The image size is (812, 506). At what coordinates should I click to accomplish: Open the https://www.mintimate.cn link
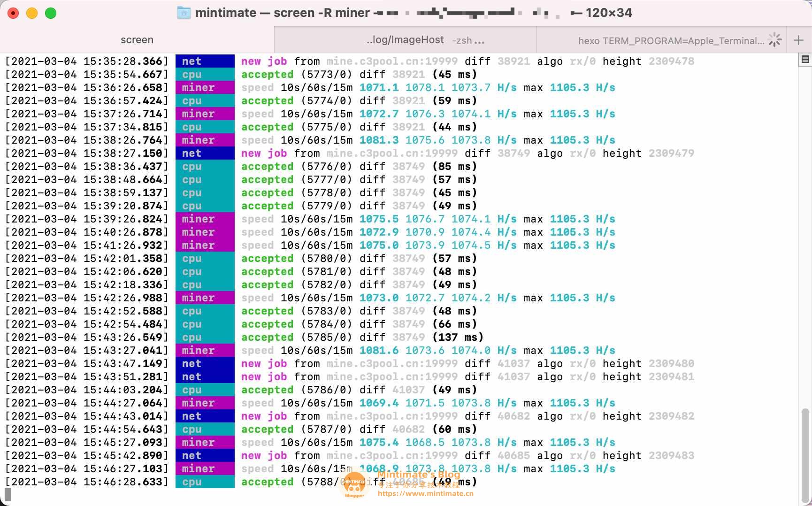425,493
